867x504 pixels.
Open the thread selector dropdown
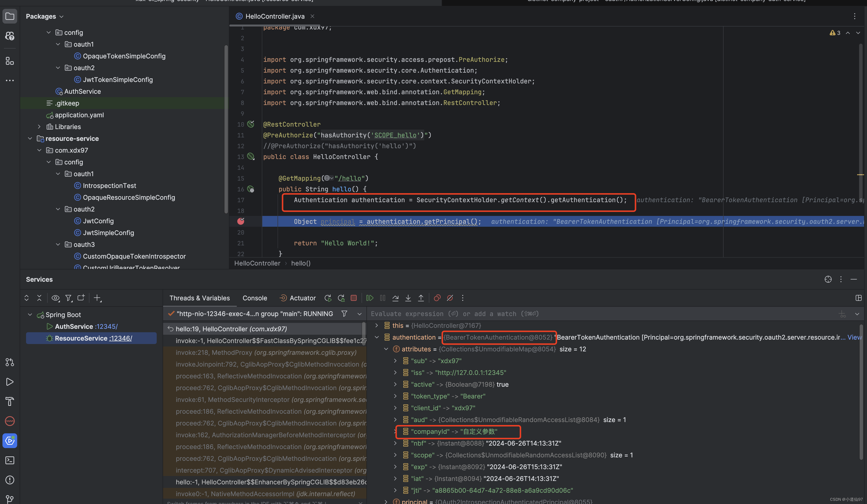pyautogui.click(x=360, y=314)
